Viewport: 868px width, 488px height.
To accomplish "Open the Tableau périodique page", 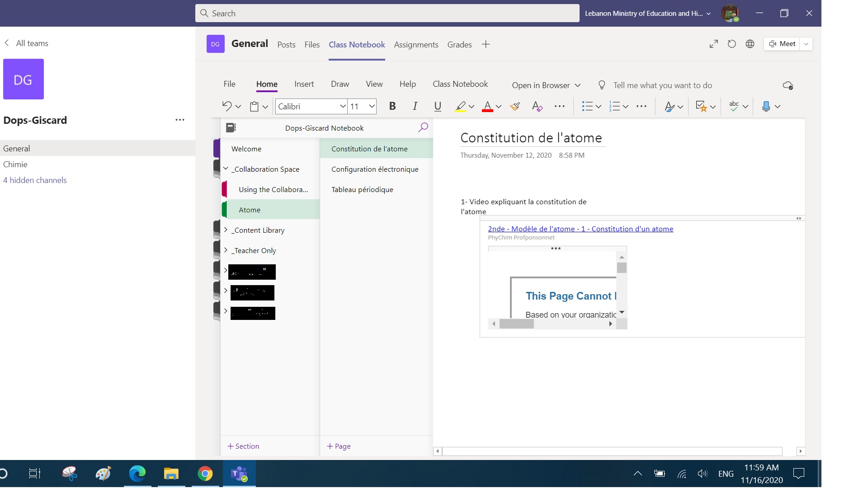I will [x=376, y=189].
